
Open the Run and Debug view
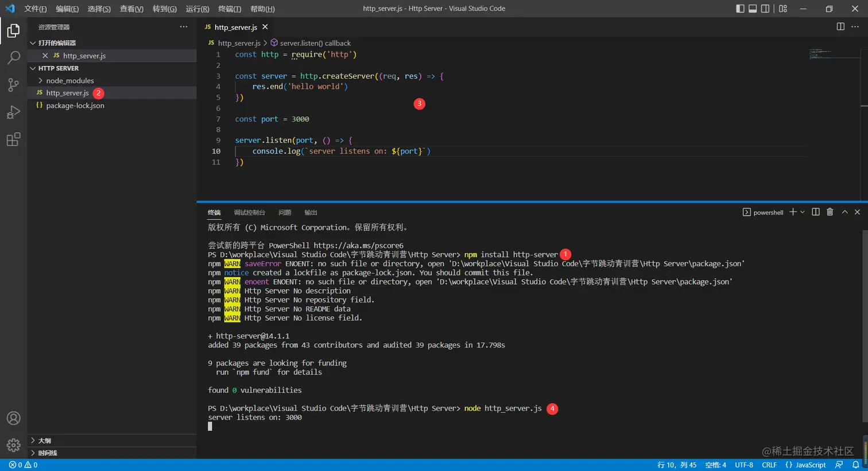(13, 112)
